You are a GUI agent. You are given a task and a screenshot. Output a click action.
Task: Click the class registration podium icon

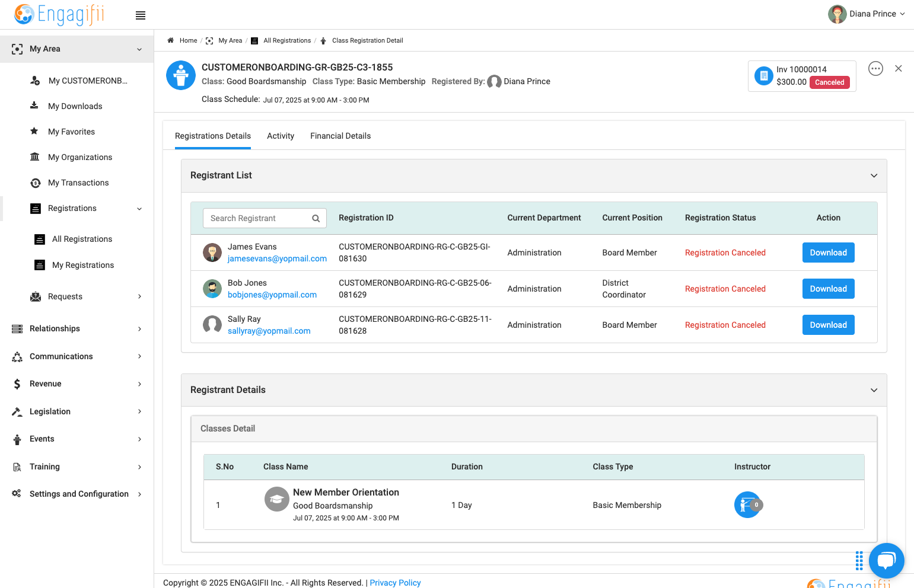coord(181,75)
